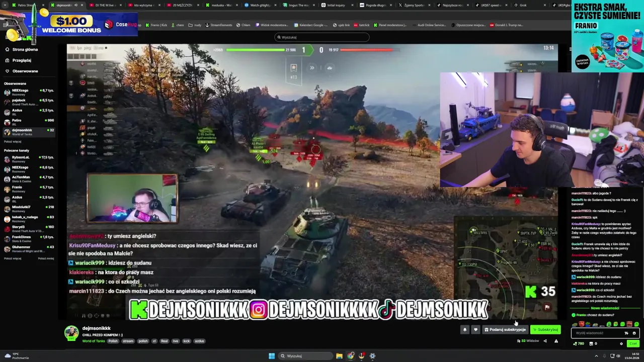Open Gluhammer recommended channel
The height and width of the screenshot is (362, 644).
pyautogui.click(x=29, y=248)
